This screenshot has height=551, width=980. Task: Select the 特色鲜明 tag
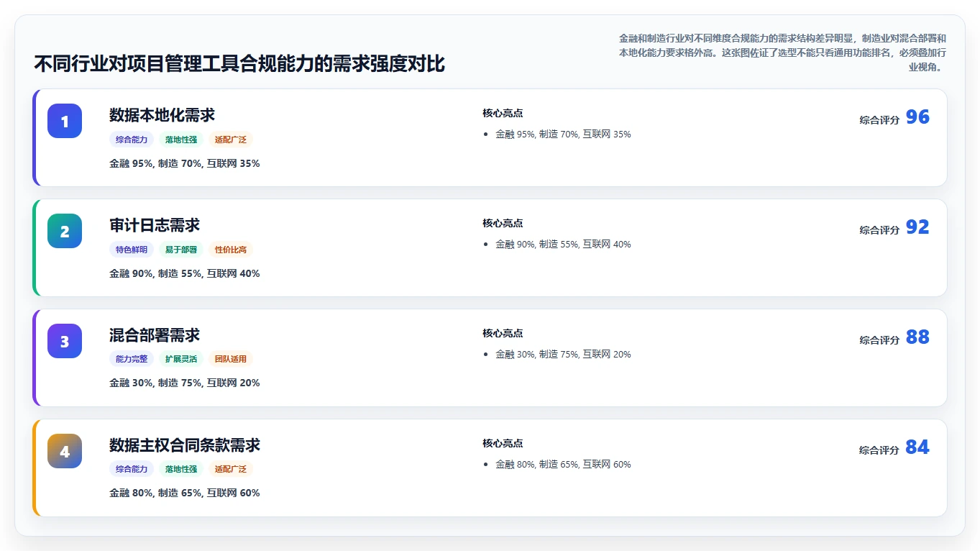point(132,250)
